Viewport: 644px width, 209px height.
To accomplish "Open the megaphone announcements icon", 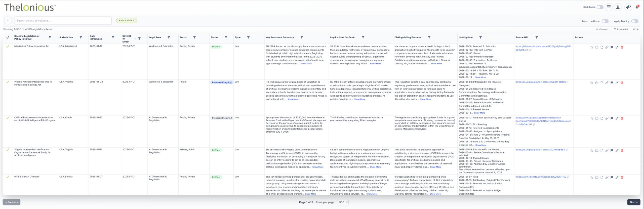I will 628,7.
